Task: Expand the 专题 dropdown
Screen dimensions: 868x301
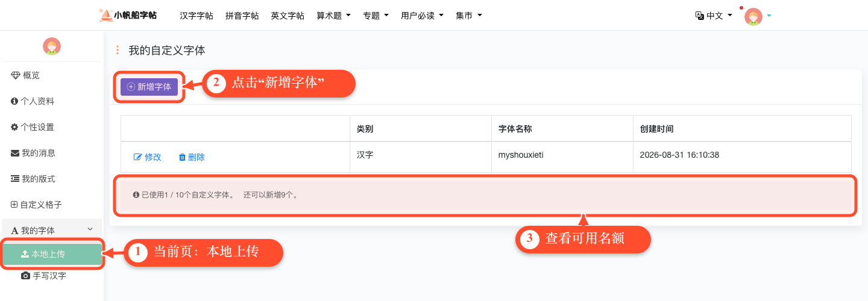Action: coord(376,16)
